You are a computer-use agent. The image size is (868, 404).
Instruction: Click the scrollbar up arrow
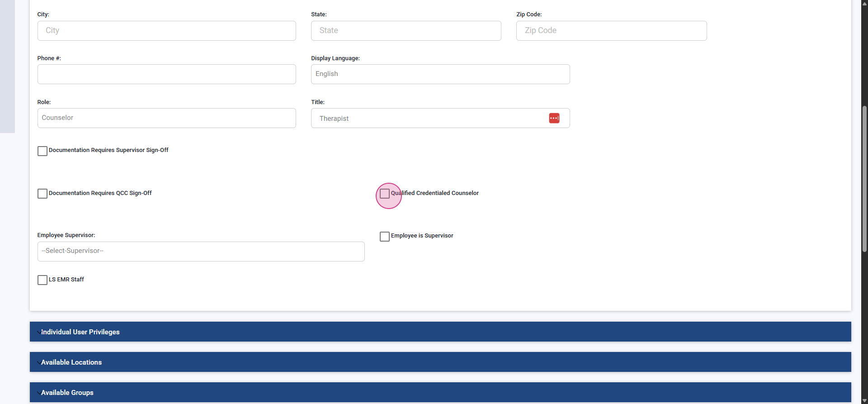[864, 3]
